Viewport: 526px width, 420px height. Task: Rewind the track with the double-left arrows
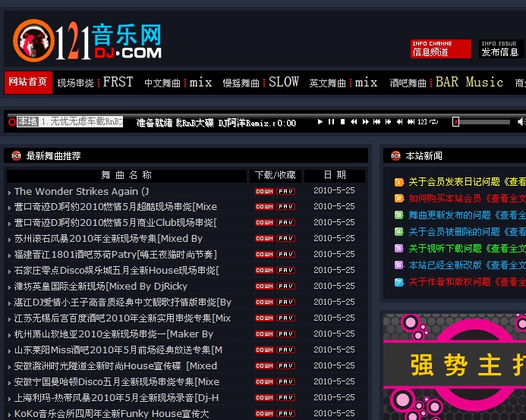pyautogui.click(x=354, y=121)
